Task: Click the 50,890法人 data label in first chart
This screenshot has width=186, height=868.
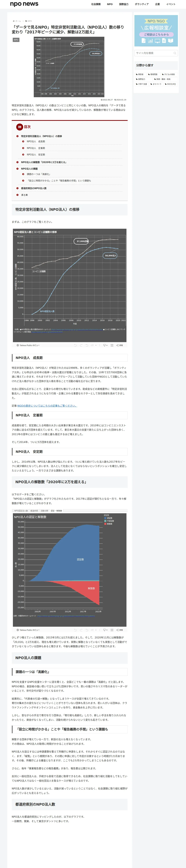Action: click(110, 256)
